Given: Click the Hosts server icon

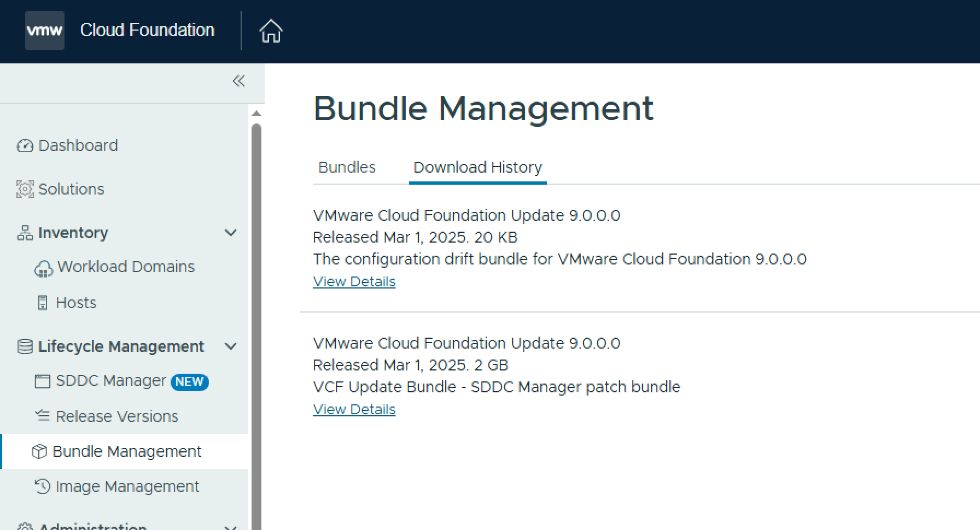Looking at the screenshot, I should coord(43,303).
